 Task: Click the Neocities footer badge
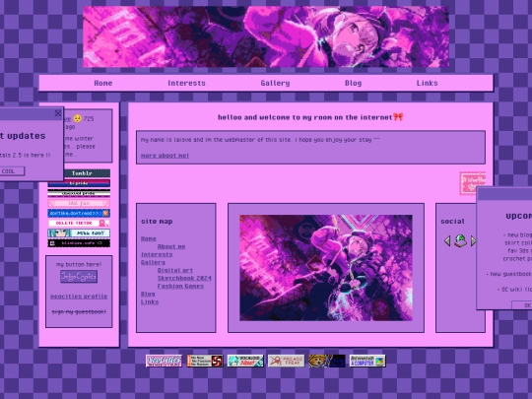click(x=164, y=361)
